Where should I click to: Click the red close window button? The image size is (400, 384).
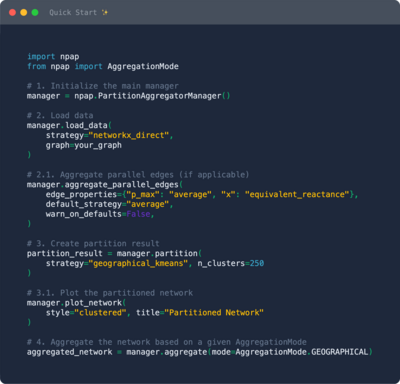pyautogui.click(x=12, y=12)
